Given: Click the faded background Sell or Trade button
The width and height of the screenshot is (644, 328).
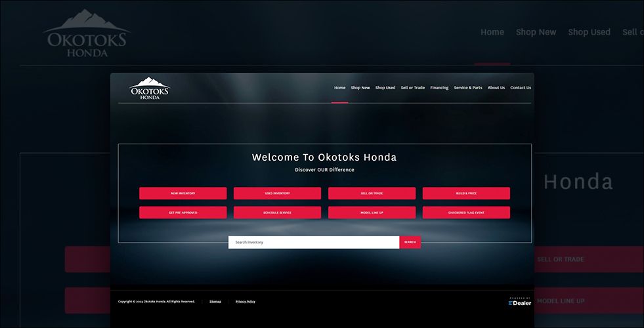Looking at the screenshot, I should (x=589, y=259).
